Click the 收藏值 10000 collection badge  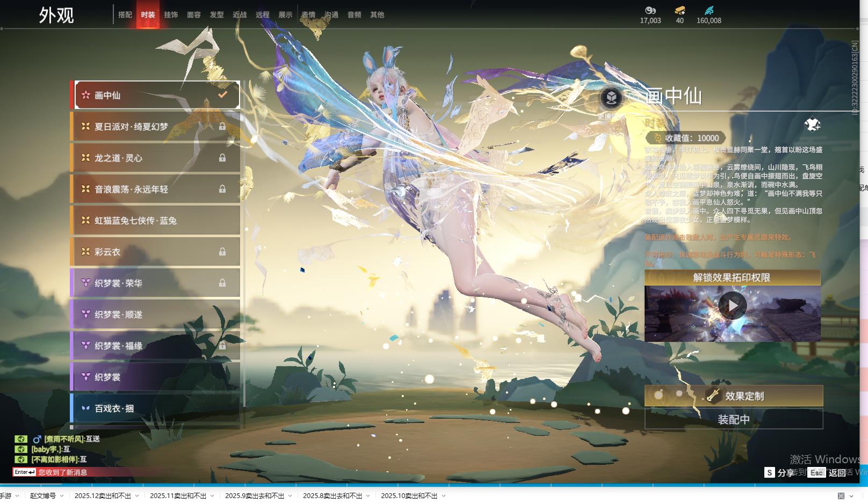686,138
